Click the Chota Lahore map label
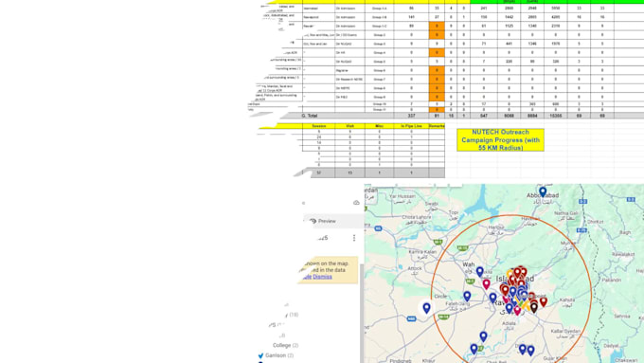The image size is (644, 363). click(x=416, y=217)
